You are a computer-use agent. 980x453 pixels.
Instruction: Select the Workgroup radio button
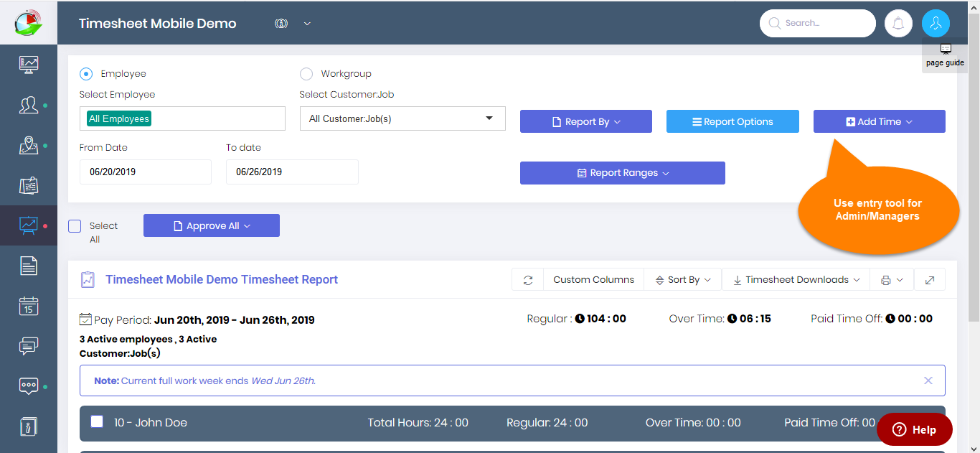point(306,73)
